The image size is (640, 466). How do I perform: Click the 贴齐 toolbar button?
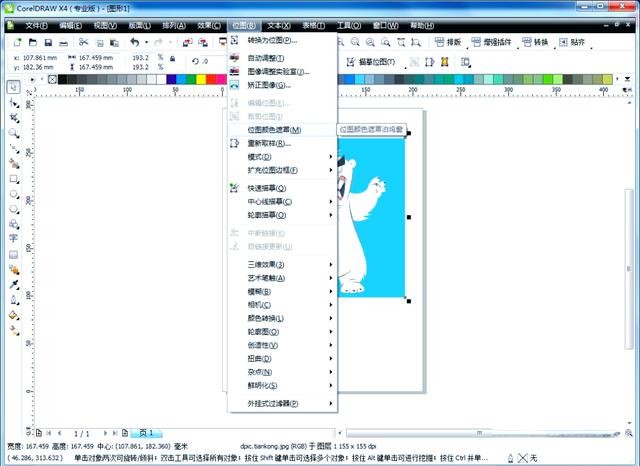click(x=572, y=42)
